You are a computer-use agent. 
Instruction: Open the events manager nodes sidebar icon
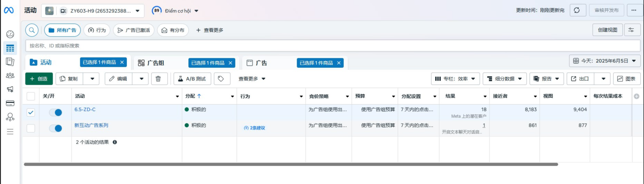[x=10, y=117]
